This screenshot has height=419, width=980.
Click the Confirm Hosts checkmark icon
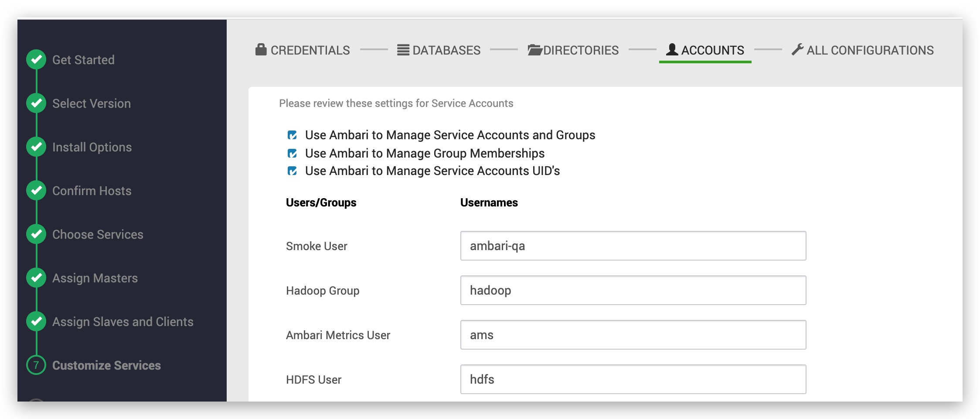click(36, 190)
